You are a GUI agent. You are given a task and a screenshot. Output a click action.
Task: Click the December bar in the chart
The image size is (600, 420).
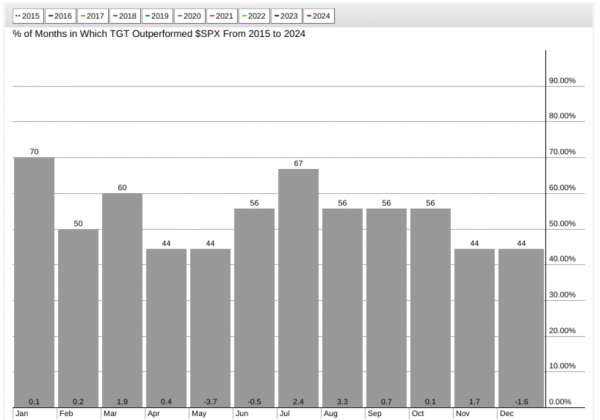521,328
